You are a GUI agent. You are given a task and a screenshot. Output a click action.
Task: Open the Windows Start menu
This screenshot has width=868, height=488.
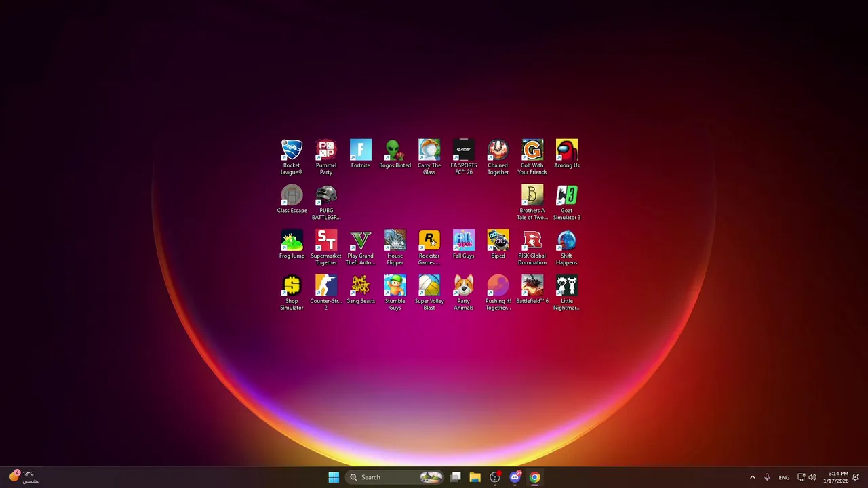(x=334, y=477)
